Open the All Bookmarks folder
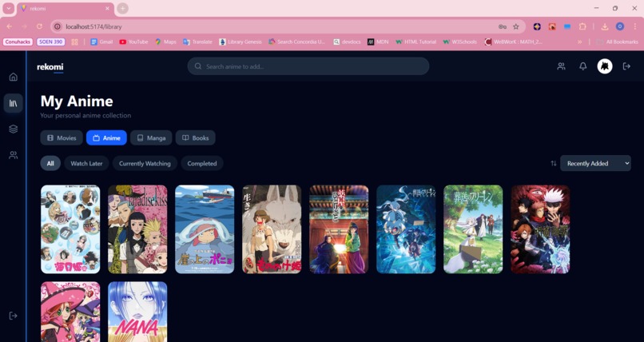The image size is (644, 342). [x=618, y=42]
